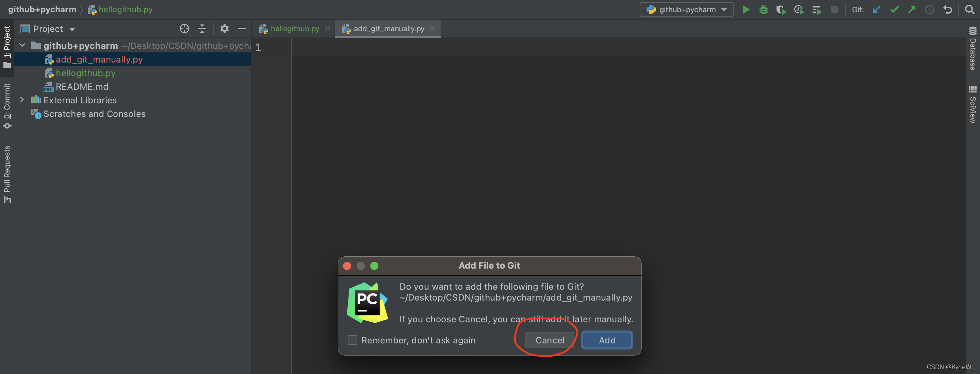Select README.md in project tree
This screenshot has width=980, height=374.
click(x=82, y=87)
